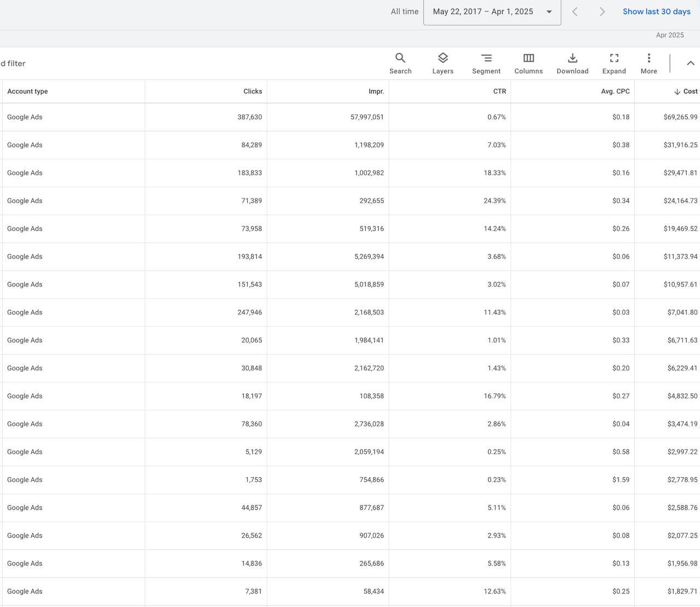Select clicks value 30,848
The height and width of the screenshot is (607, 700).
coord(252,368)
